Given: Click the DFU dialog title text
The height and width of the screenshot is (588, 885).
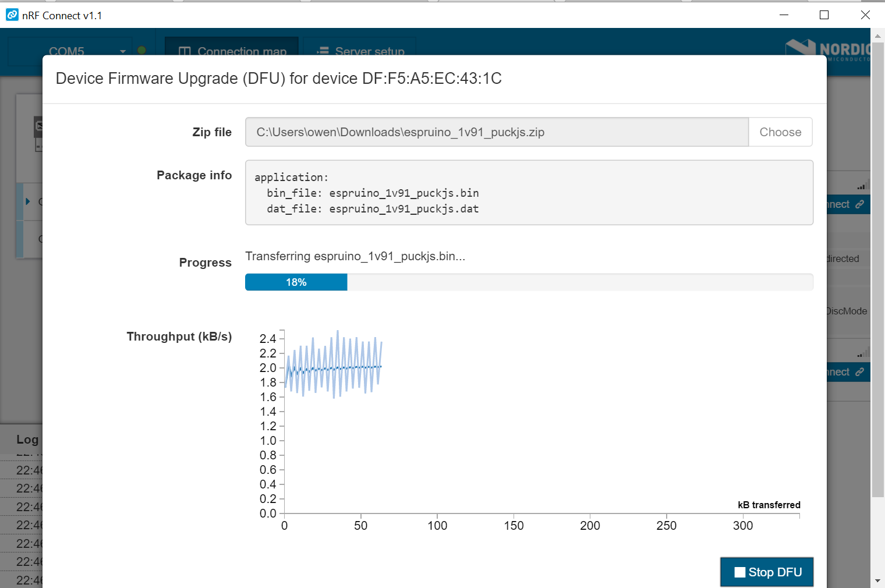Looking at the screenshot, I should [278, 79].
